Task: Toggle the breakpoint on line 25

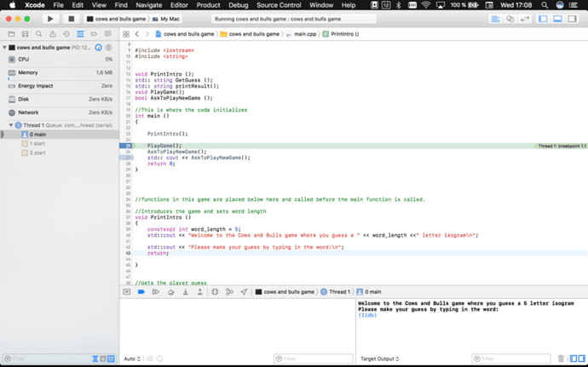Action: point(125,146)
